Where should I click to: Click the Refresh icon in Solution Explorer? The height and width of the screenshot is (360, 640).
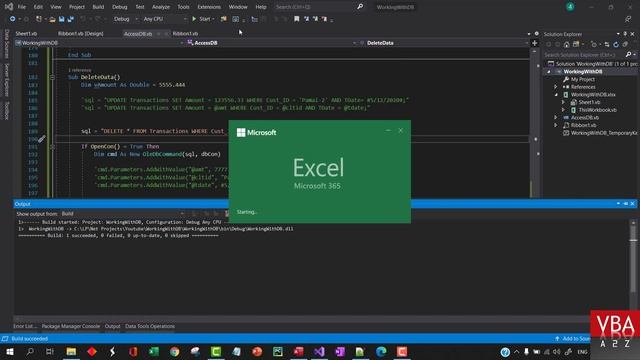click(616, 44)
